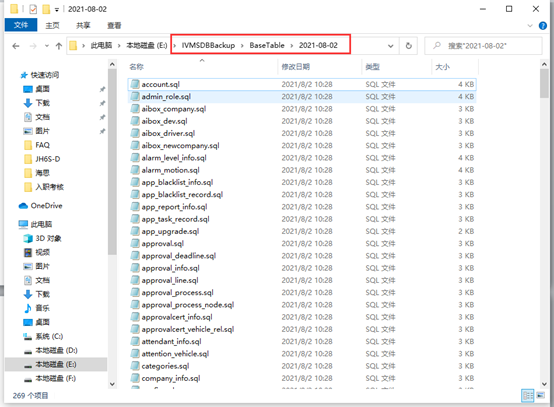Image resolution: width=554 pixels, height=407 pixels.
Task: Click the new folder icon in title bar
Action: pyautogui.click(x=46, y=9)
